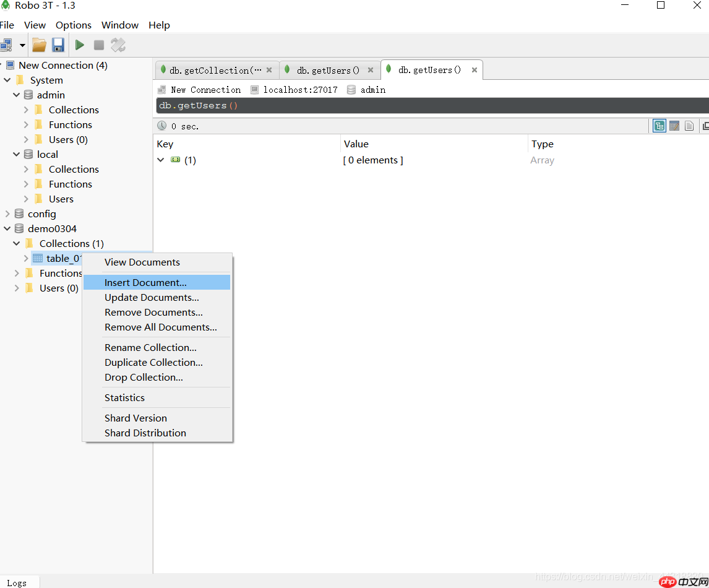
Task: Choose Drop Collection... in context menu
Action: click(x=144, y=378)
